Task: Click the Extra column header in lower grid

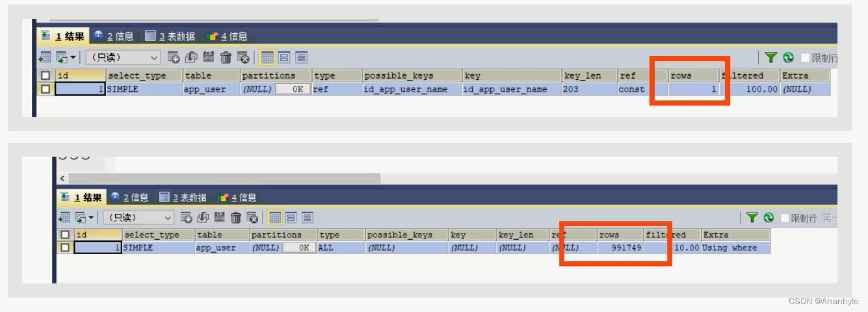Action: tap(736, 235)
